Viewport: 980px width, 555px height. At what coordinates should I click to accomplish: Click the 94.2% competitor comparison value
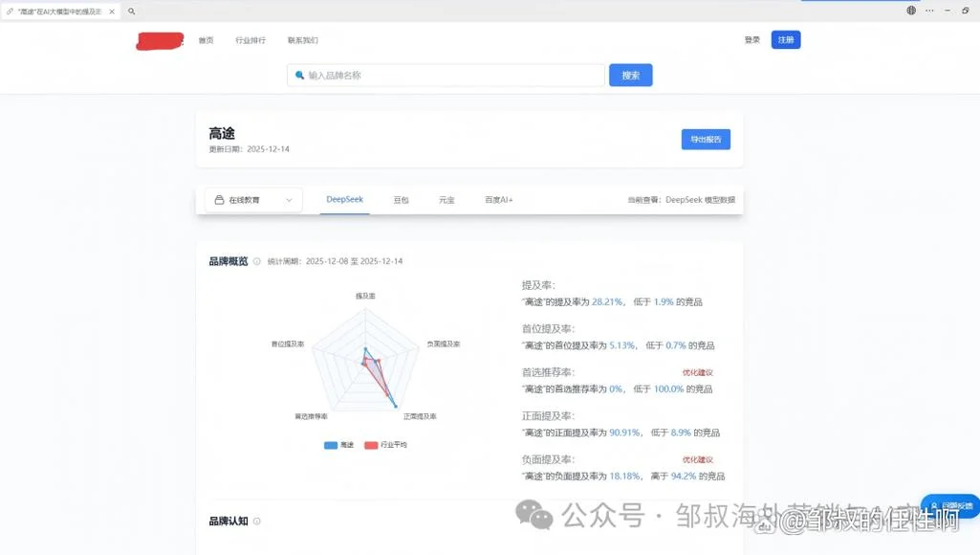pyautogui.click(x=683, y=477)
